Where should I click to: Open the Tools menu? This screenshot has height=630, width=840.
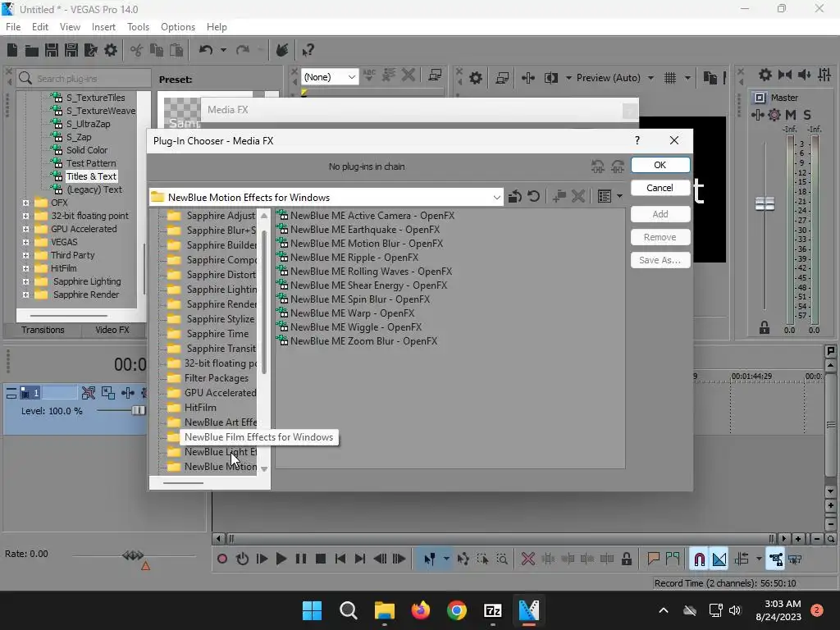pos(138,27)
